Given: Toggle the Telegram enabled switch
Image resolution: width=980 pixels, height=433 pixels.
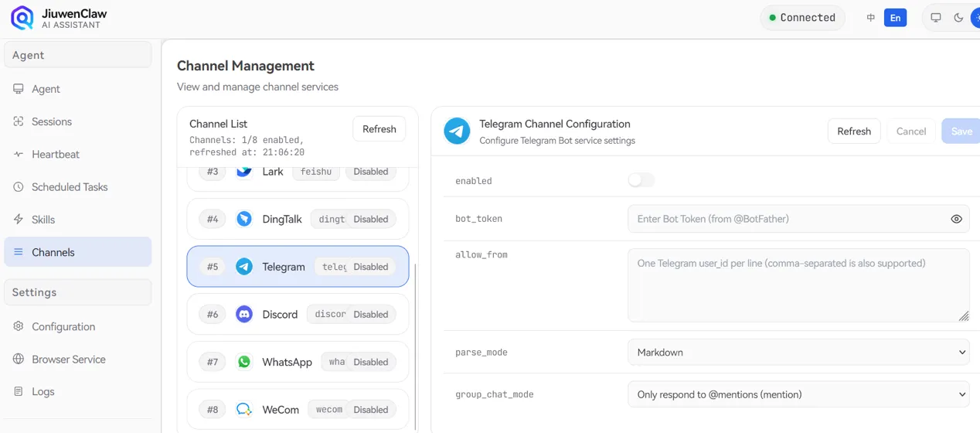Looking at the screenshot, I should (x=641, y=180).
